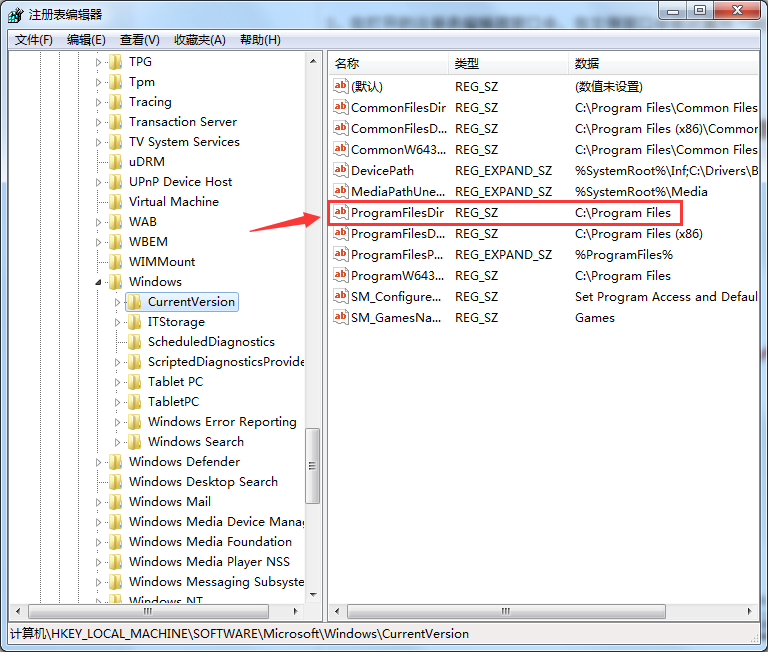Click the ITStorage folder icon

(134, 322)
